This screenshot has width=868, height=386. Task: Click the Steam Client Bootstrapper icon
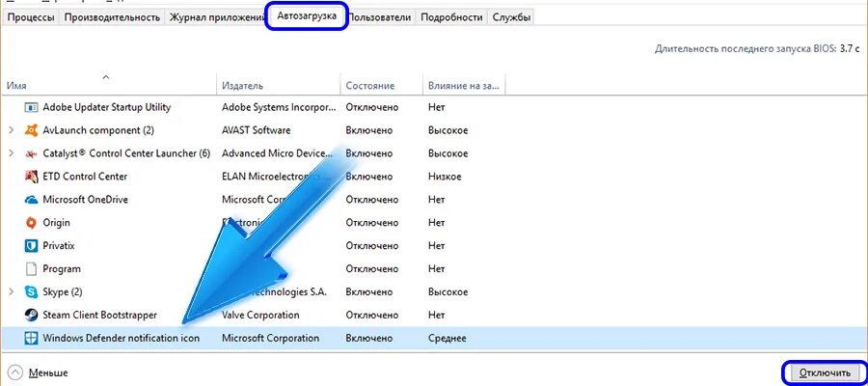point(32,316)
